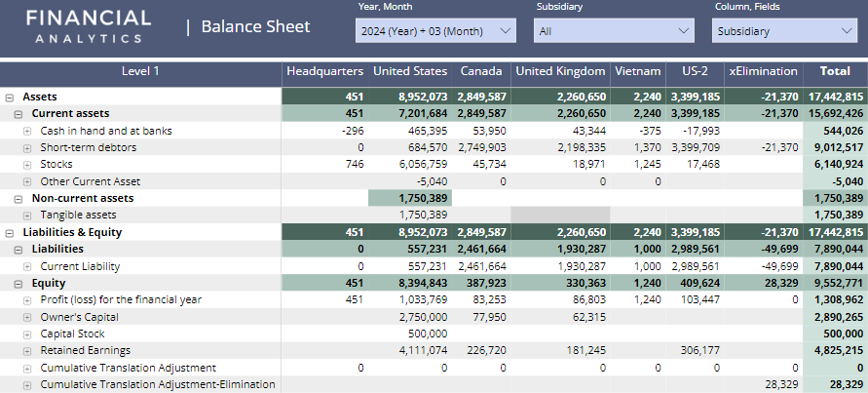Select Tangible assets United States value cell
The width and height of the screenshot is (868, 393).
pos(410,215)
